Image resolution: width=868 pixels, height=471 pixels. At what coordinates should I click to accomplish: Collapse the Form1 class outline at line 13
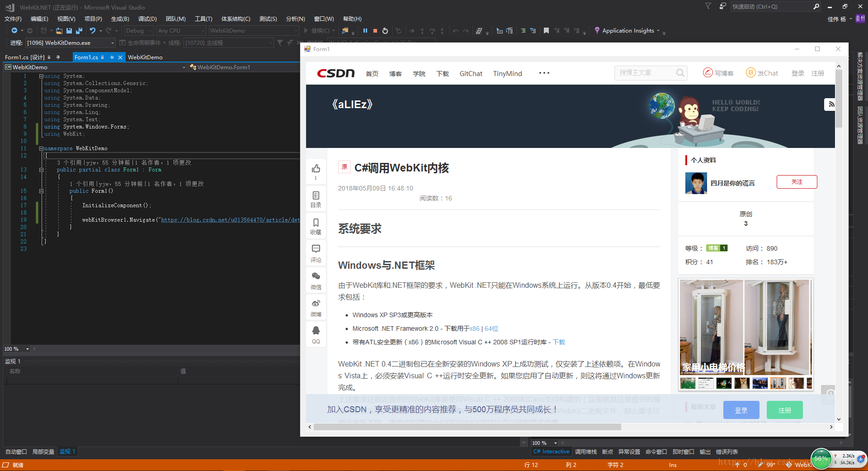pos(41,170)
